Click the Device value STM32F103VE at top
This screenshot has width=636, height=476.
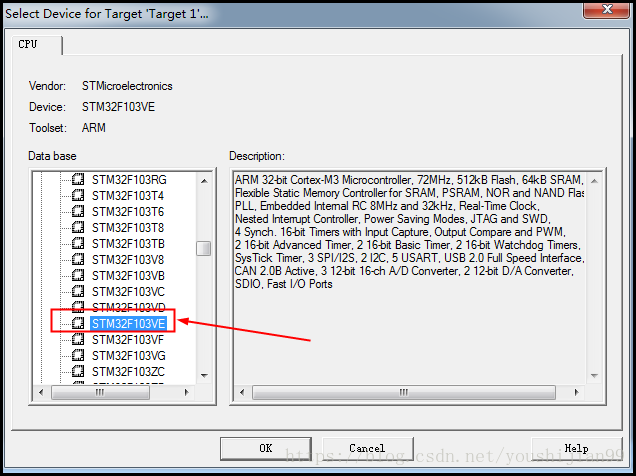[x=118, y=107]
